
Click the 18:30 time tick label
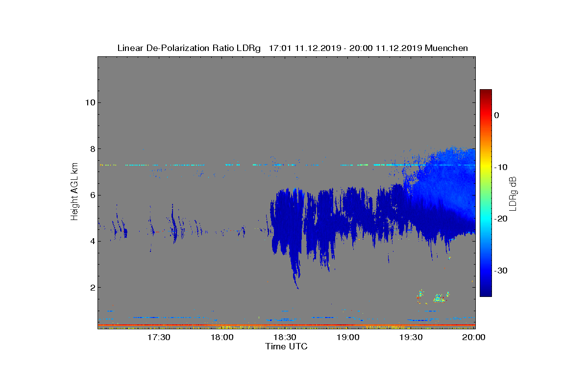coord(285,338)
